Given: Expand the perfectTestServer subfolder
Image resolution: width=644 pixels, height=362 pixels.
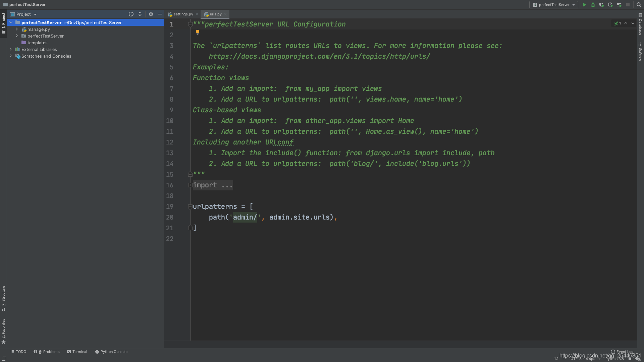Looking at the screenshot, I should [x=17, y=36].
